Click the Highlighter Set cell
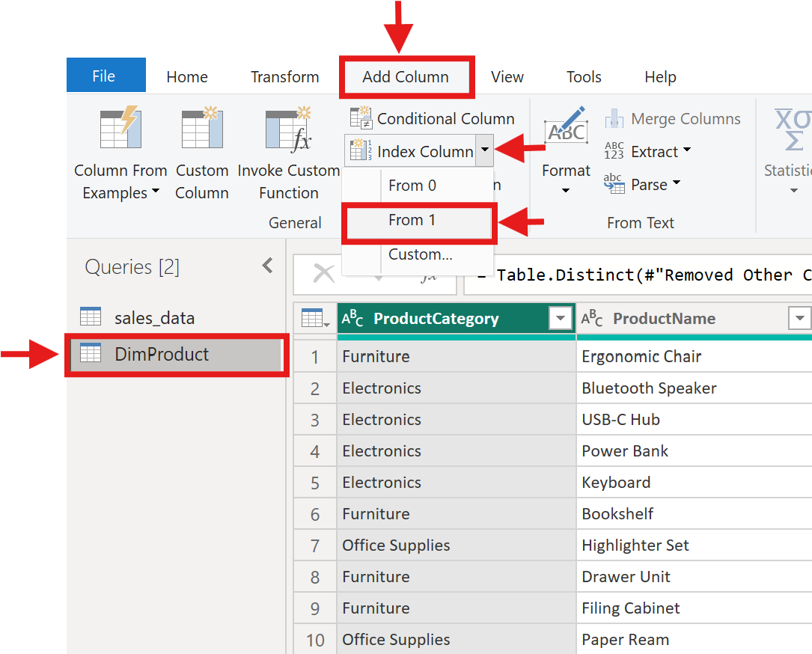 694,545
